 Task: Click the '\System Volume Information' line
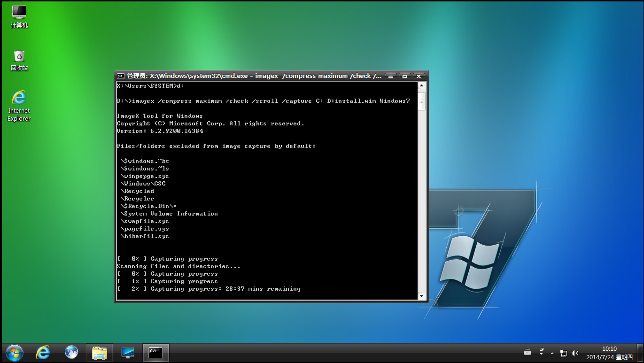tap(169, 214)
